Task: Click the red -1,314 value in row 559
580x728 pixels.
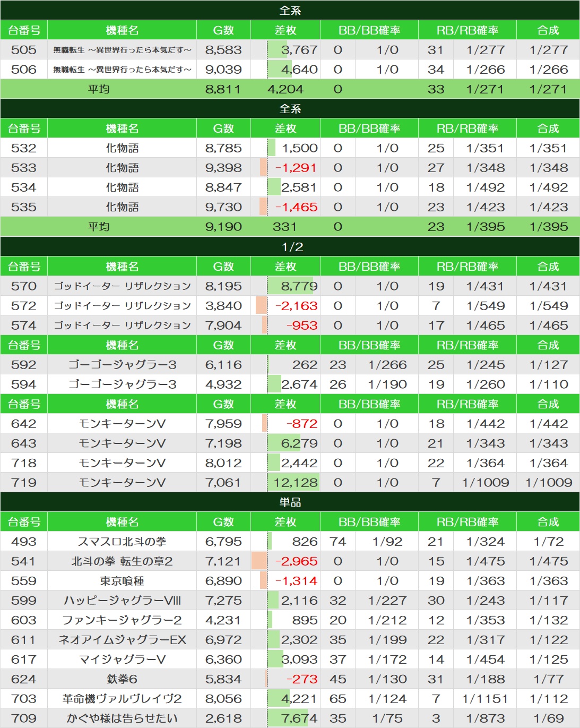Action: (x=296, y=581)
